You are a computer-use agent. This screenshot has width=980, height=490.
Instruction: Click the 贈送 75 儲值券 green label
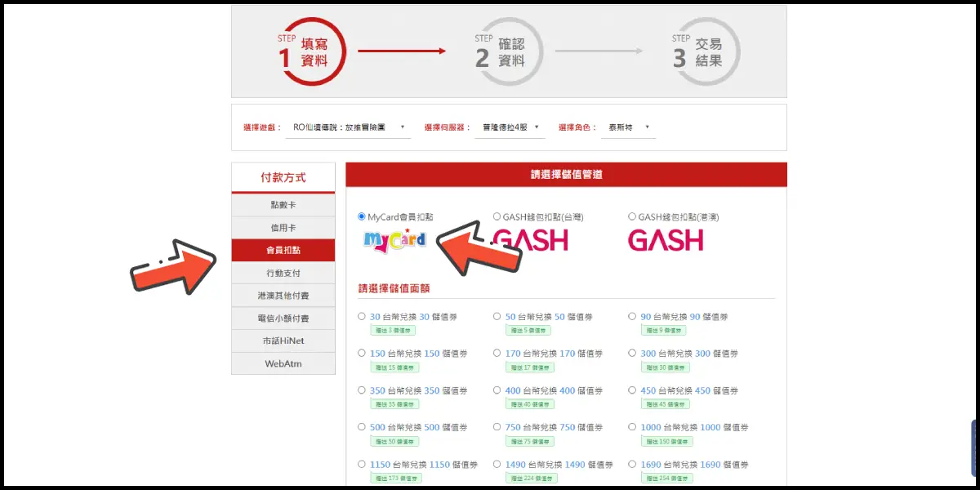pos(530,441)
